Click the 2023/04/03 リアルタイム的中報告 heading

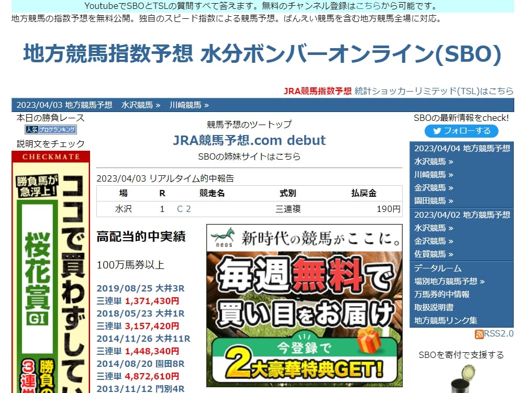[x=165, y=178]
